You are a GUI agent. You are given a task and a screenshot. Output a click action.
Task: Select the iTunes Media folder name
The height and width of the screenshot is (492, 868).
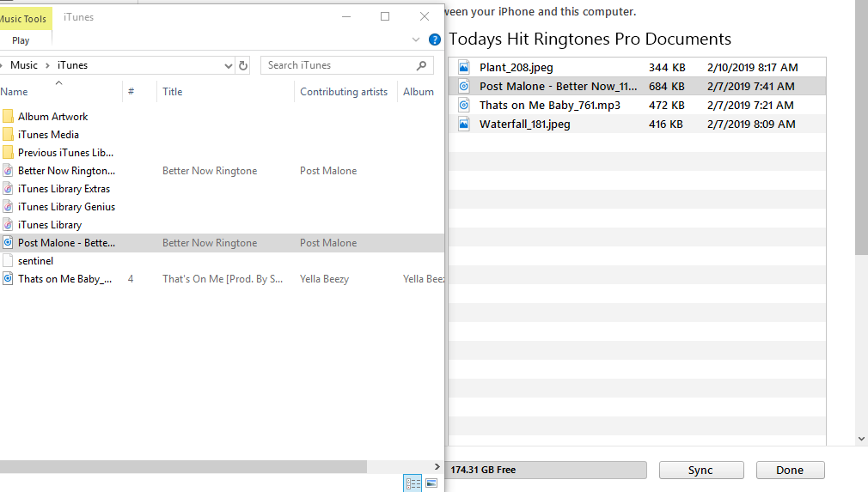pyautogui.click(x=48, y=135)
